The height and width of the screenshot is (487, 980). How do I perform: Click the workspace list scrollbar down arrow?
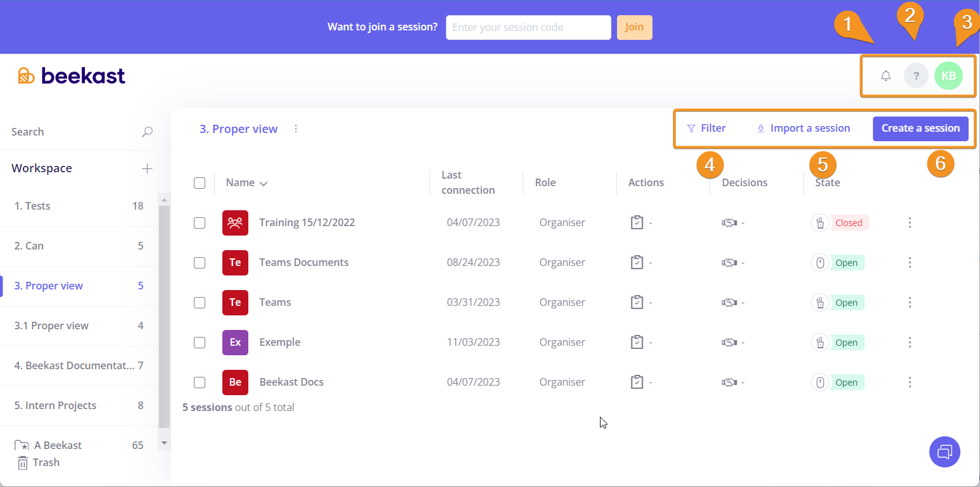pos(164,443)
